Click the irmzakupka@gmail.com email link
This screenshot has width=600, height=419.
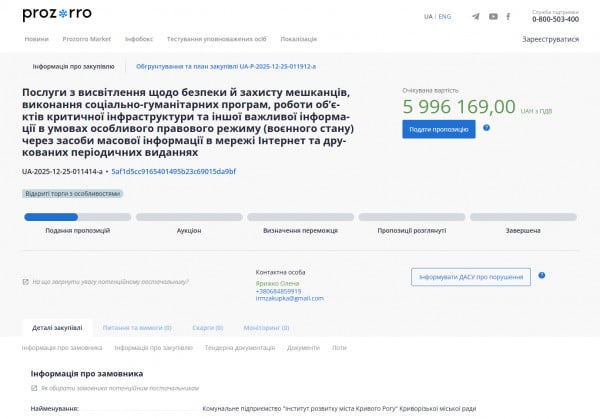point(289,298)
